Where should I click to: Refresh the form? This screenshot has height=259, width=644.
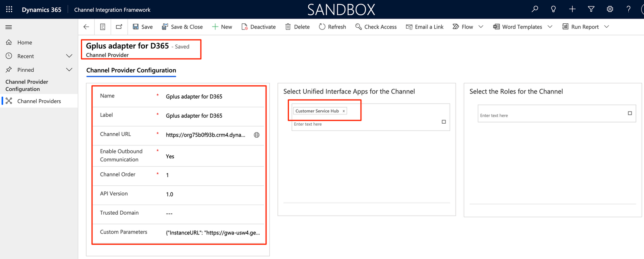pos(332,27)
